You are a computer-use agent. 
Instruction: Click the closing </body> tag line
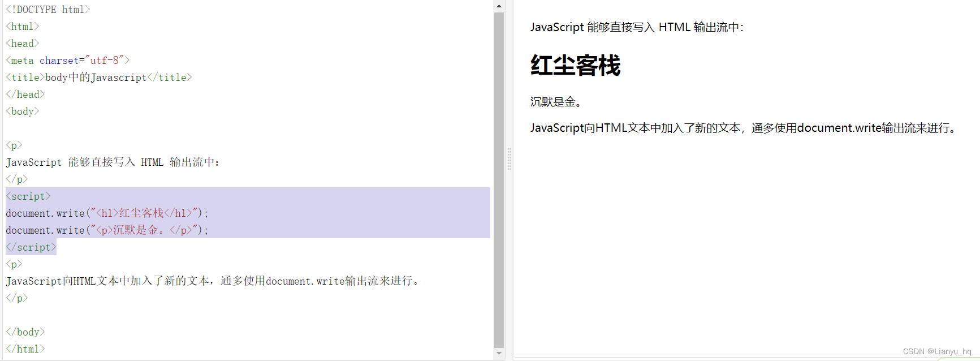coord(25,332)
